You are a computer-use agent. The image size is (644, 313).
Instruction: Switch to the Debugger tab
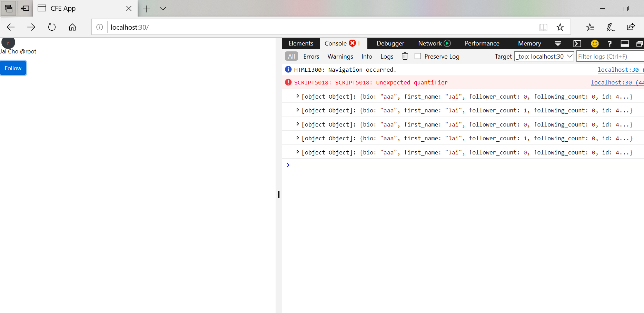pyautogui.click(x=390, y=43)
